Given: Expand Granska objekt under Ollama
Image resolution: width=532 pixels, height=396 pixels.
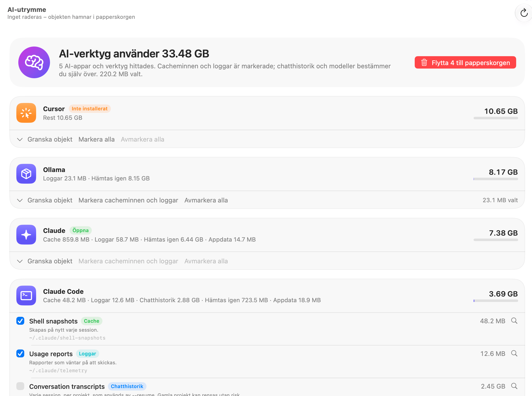Looking at the screenshot, I should point(45,200).
